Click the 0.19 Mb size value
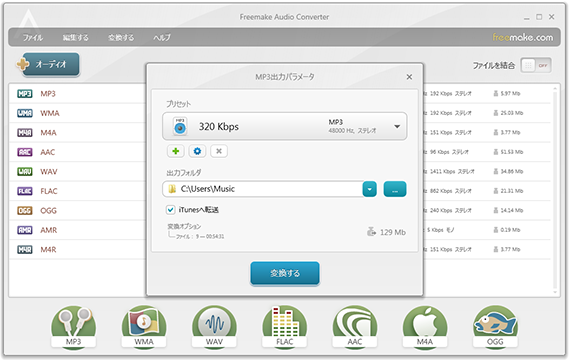 pos(510,230)
